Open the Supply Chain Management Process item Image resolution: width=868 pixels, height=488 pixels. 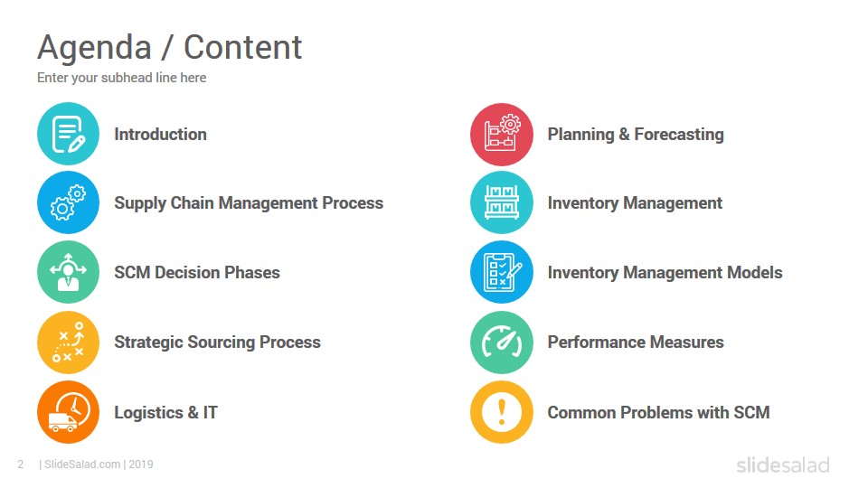click(249, 203)
